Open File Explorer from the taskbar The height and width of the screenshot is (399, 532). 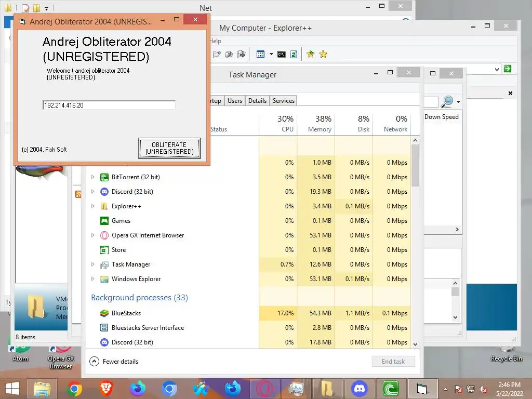42,389
